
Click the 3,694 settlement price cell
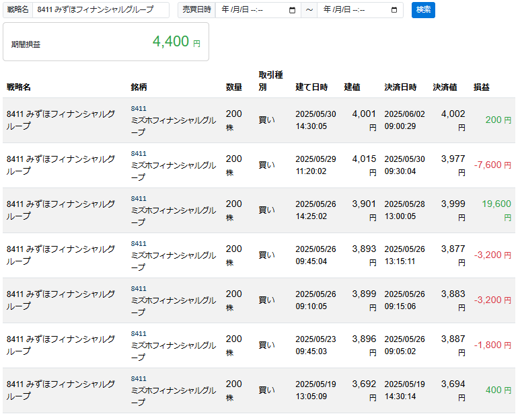(x=453, y=390)
